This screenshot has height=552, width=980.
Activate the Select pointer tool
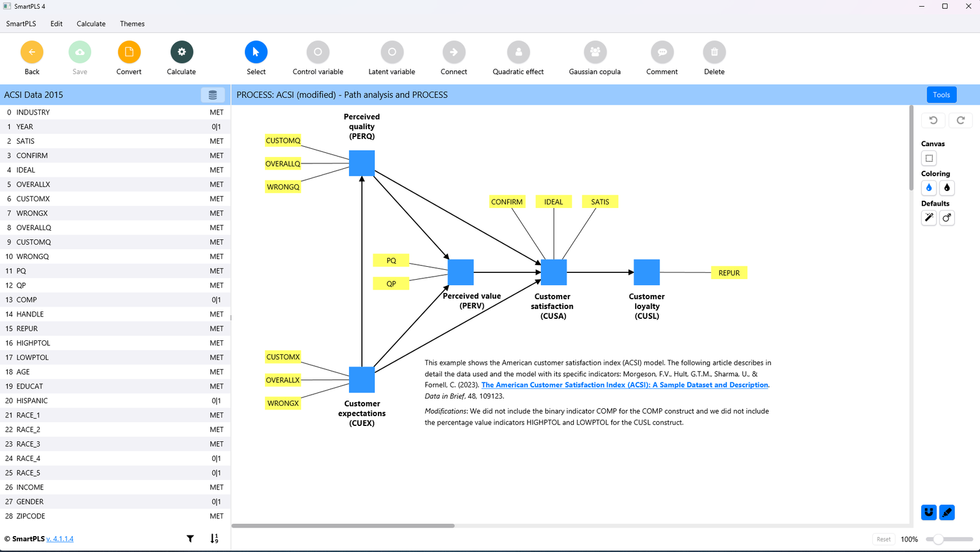click(x=256, y=52)
